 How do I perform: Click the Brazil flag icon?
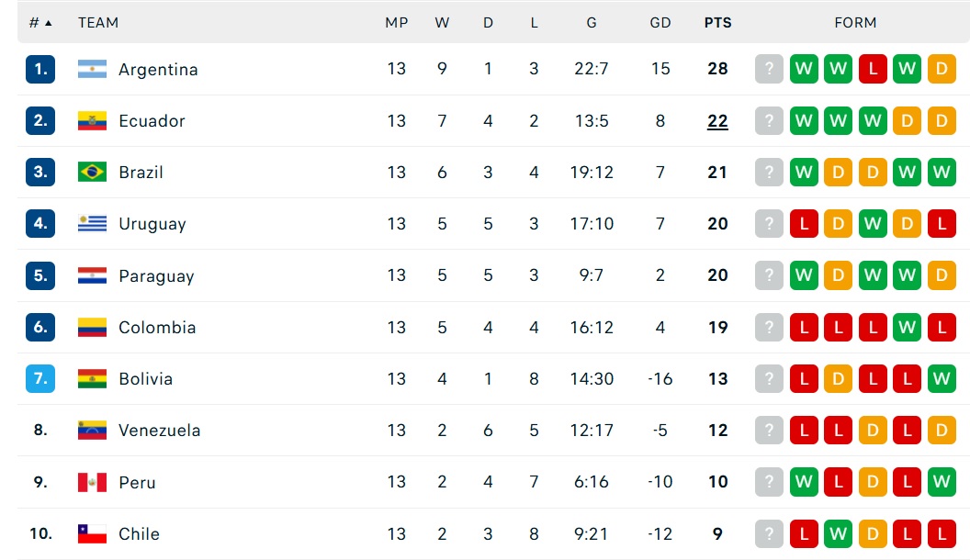(x=92, y=172)
